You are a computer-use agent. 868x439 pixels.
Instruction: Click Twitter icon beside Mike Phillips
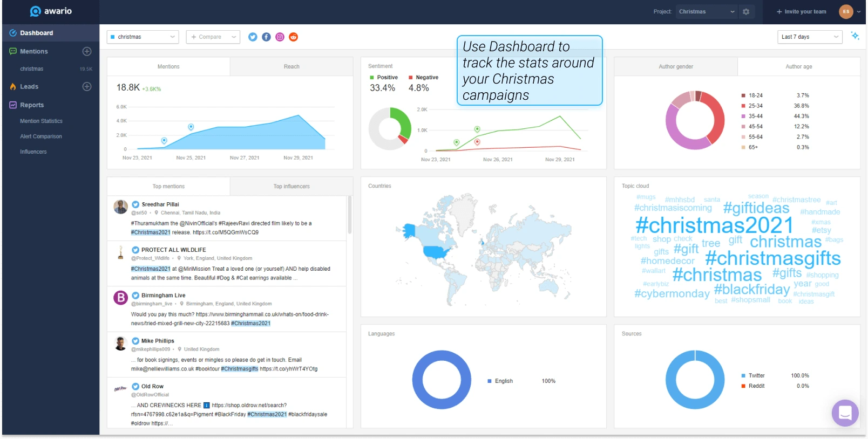(135, 341)
